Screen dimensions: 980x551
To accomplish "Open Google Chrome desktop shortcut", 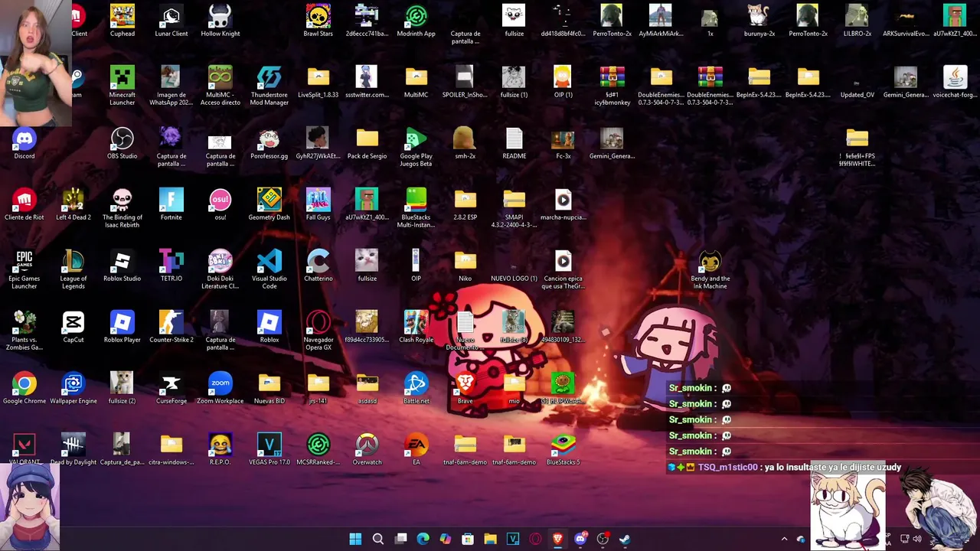I will 24,388.
